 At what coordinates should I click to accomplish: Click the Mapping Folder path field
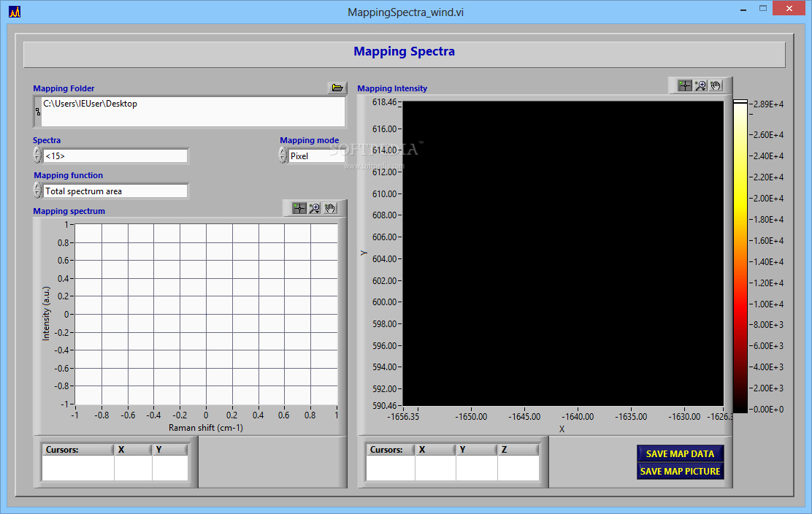193,111
